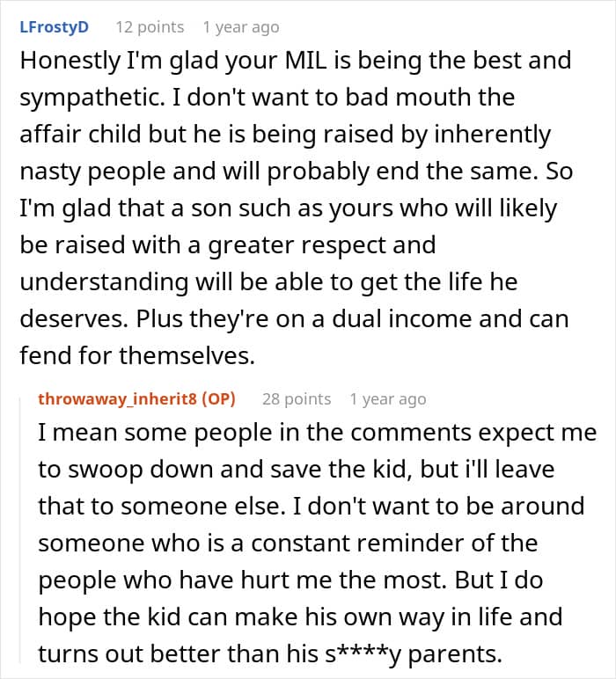Open LFrostyD's user profile
The image size is (616, 679).
[x=55, y=27]
